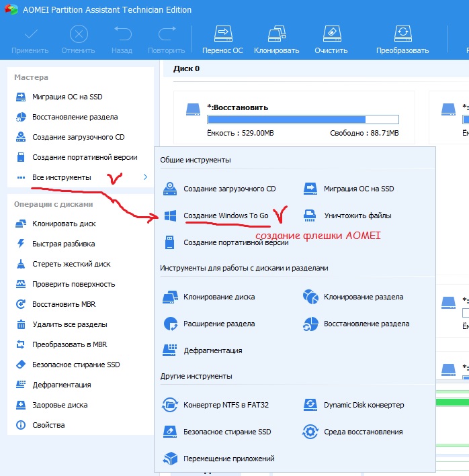
Task: Launch Дефрагментация from flyout menu
Action: (x=212, y=350)
